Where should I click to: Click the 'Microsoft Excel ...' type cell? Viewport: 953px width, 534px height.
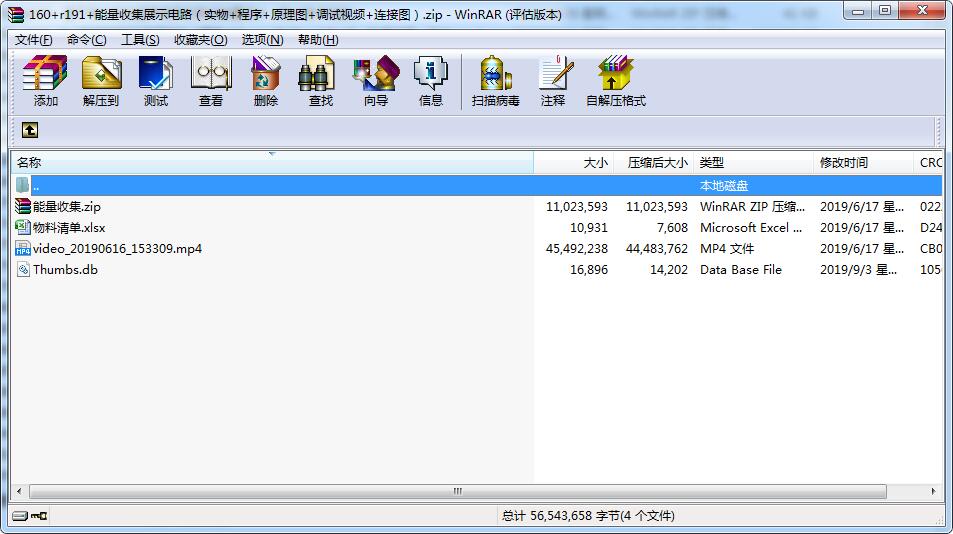pyautogui.click(x=751, y=228)
